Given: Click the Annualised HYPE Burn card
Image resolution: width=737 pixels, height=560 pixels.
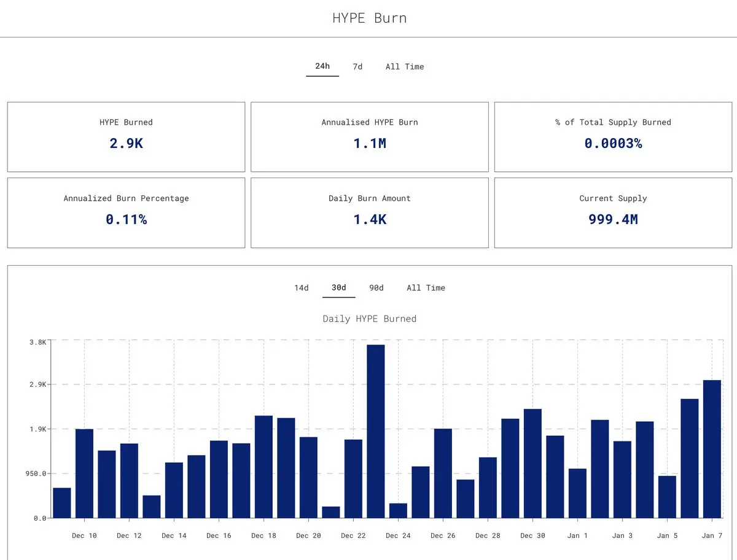Looking at the screenshot, I should coord(370,137).
